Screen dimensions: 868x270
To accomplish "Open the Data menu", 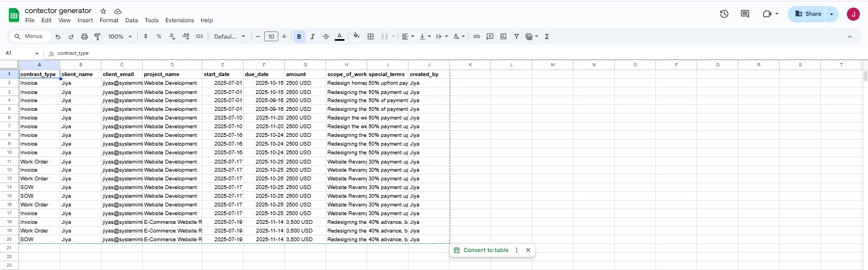I will pyautogui.click(x=131, y=21).
